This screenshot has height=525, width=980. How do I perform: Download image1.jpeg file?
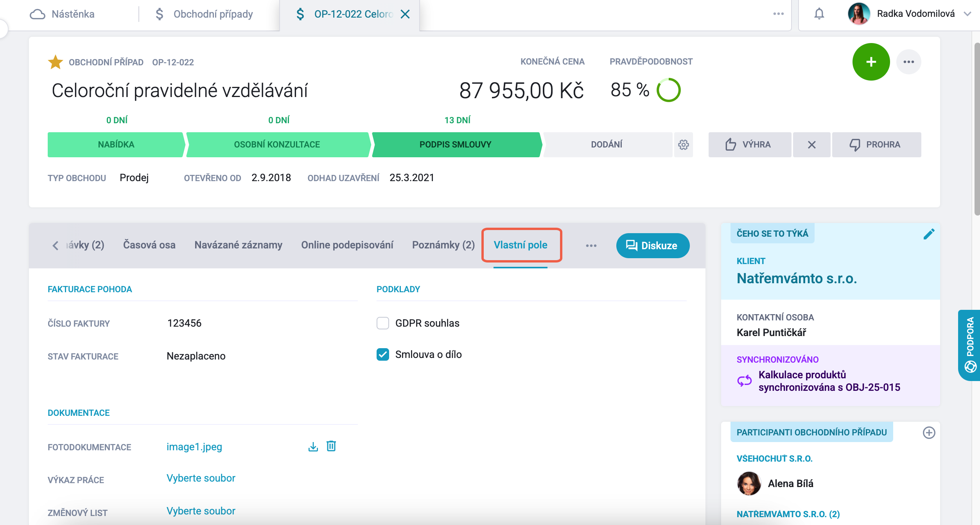[313, 446]
